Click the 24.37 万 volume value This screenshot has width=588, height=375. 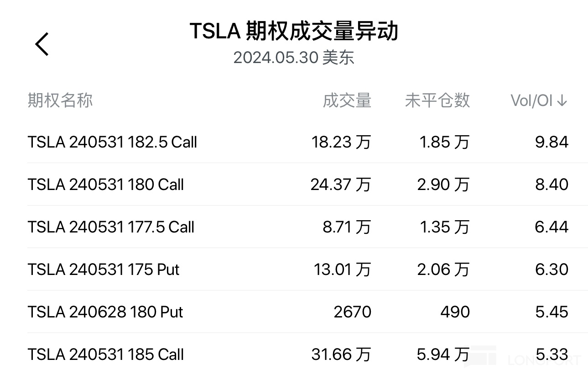click(x=340, y=185)
